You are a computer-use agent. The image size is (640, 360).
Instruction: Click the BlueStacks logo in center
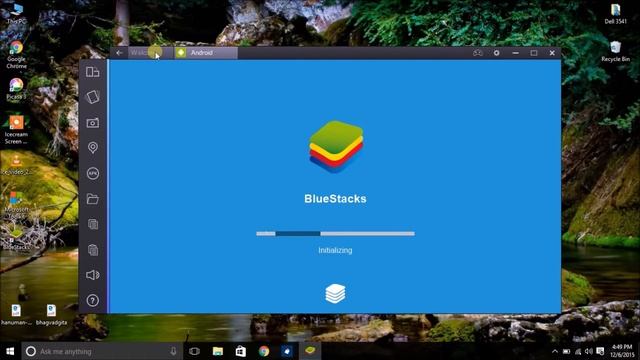point(336,147)
